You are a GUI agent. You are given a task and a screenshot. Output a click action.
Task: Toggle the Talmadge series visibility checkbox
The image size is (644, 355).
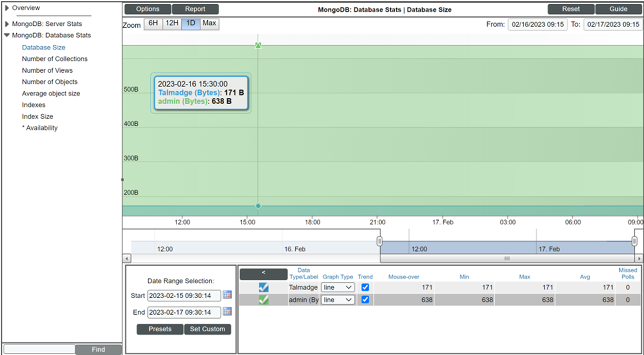click(264, 287)
